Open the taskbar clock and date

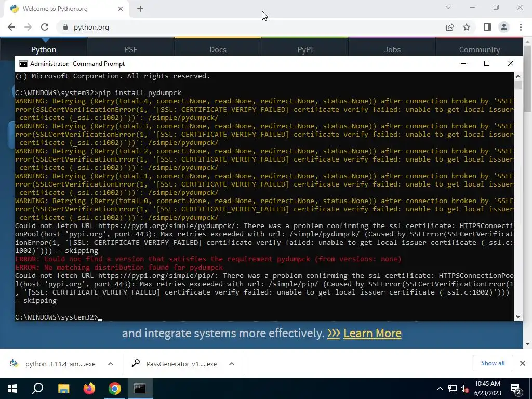click(487, 389)
